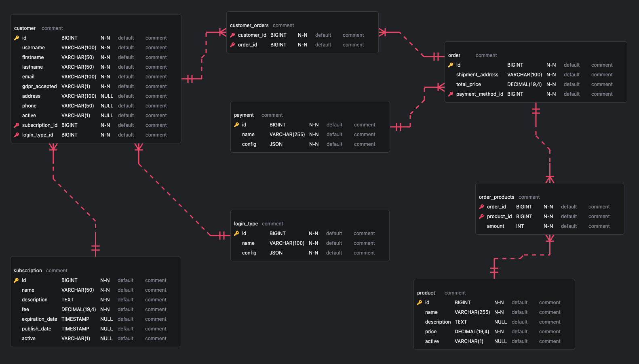Click the foreign key icon beside payment_method_id
The height and width of the screenshot is (364, 639).
point(451,94)
